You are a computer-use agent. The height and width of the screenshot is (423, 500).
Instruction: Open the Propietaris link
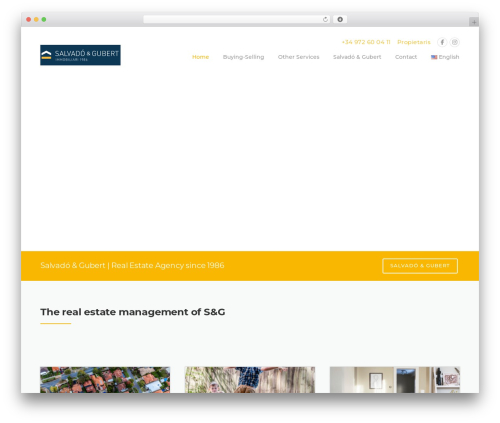click(414, 42)
